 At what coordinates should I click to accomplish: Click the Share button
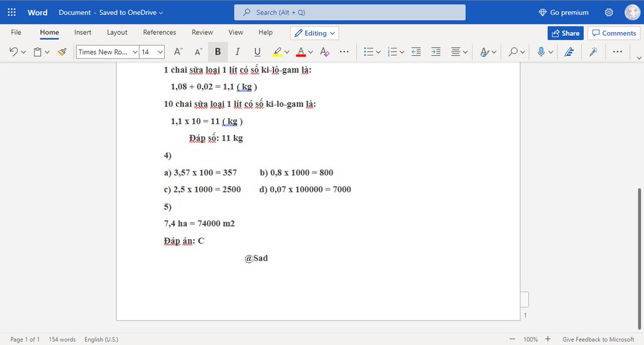[x=565, y=33]
